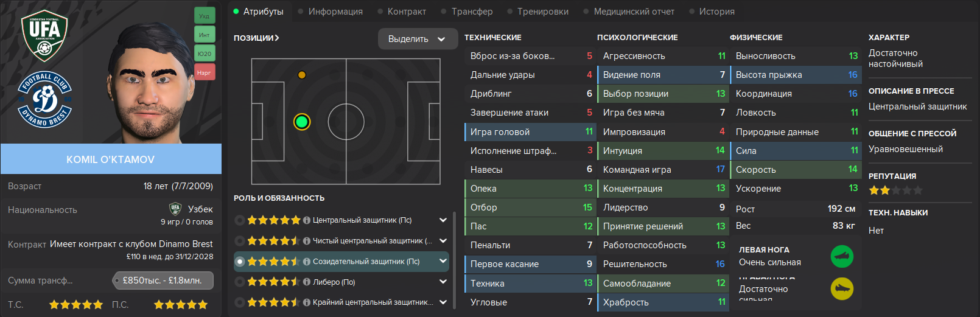
Task: Click the yellow right foot boot icon
Action: [842, 288]
